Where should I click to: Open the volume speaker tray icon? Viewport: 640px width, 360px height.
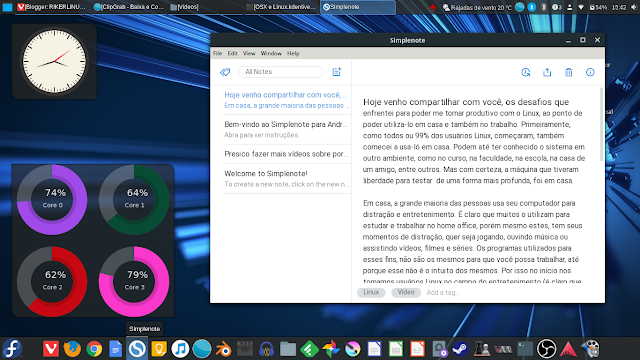[x=634, y=7]
